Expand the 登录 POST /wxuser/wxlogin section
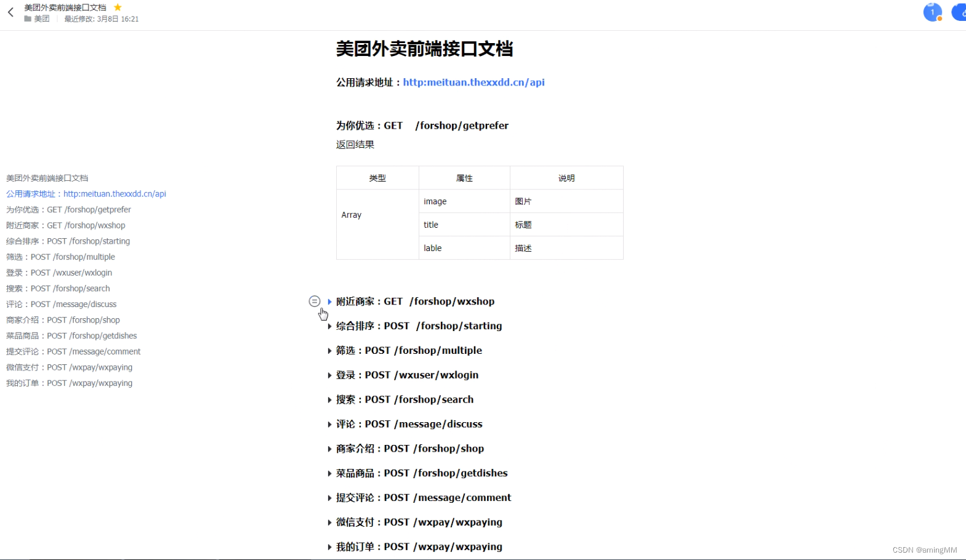The width and height of the screenshot is (966, 560). (x=329, y=375)
